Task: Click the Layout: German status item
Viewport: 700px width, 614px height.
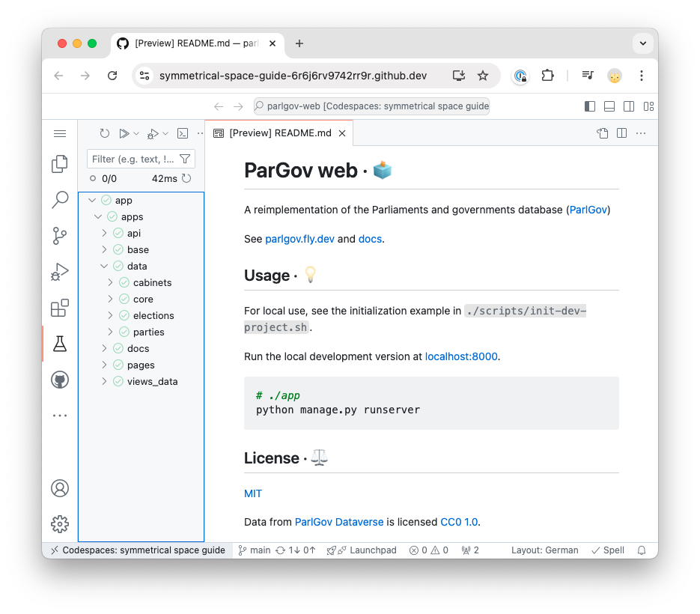Action: pyautogui.click(x=544, y=550)
